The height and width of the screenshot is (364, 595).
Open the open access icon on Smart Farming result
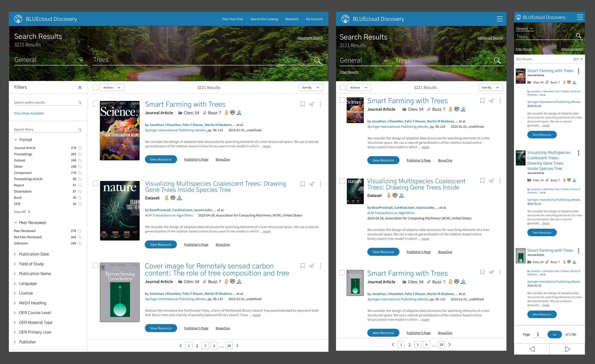(226, 113)
